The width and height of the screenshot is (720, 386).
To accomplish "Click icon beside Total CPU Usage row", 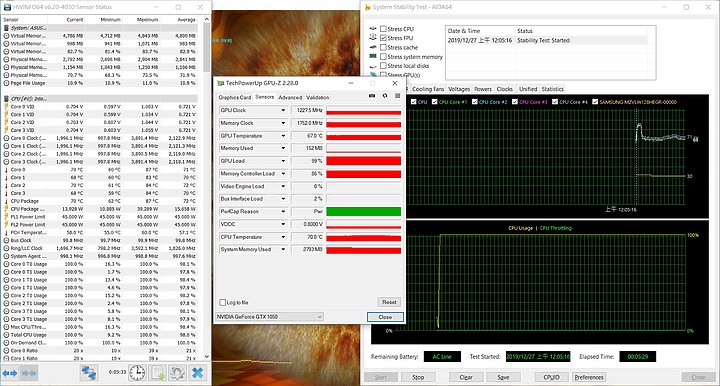I will (x=6, y=335).
